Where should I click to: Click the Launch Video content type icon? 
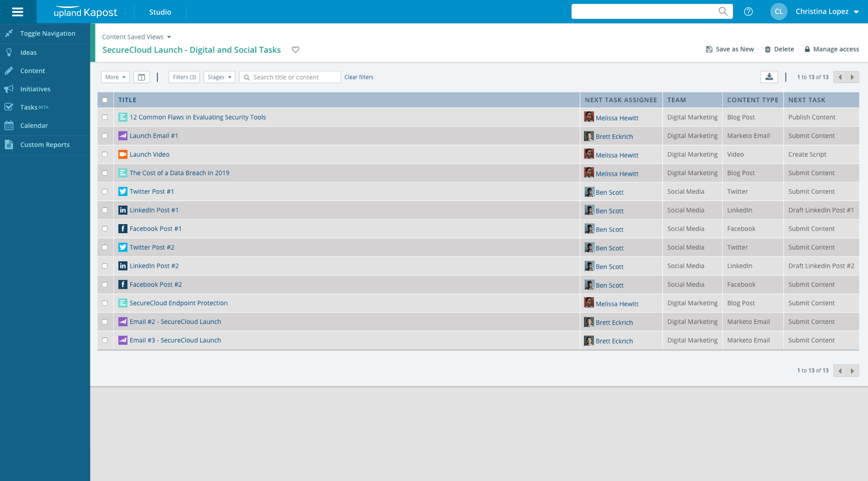(x=123, y=154)
